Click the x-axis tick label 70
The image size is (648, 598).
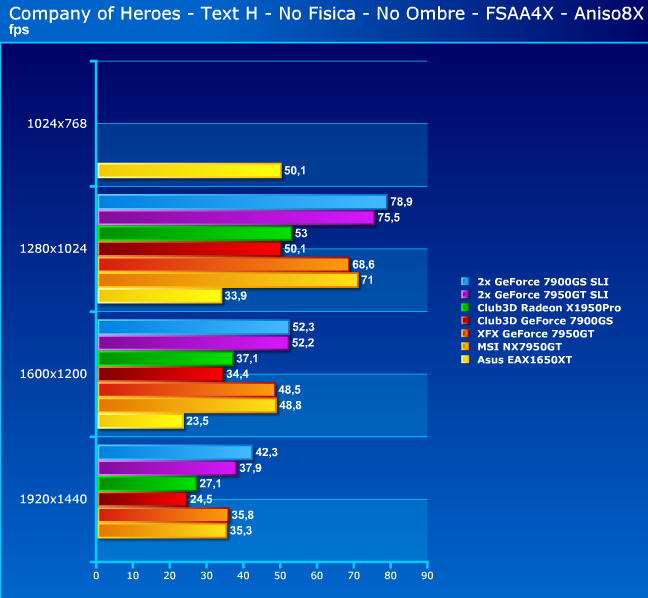click(x=354, y=576)
